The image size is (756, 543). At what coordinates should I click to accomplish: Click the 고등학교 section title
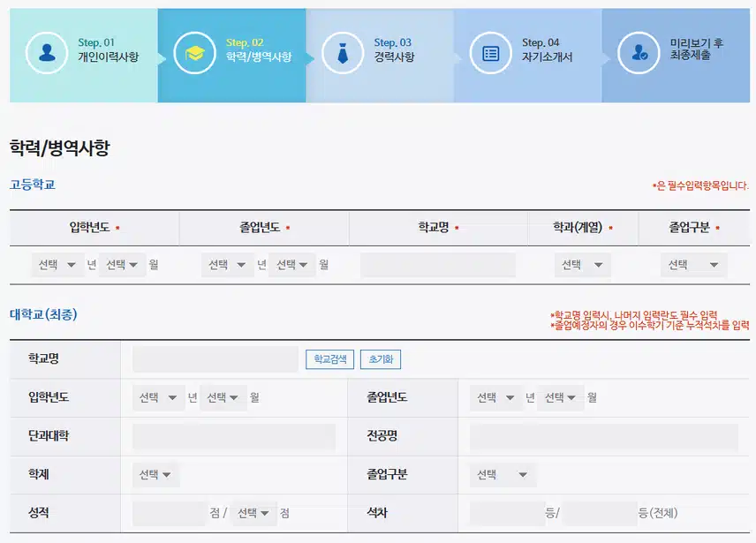33,185
